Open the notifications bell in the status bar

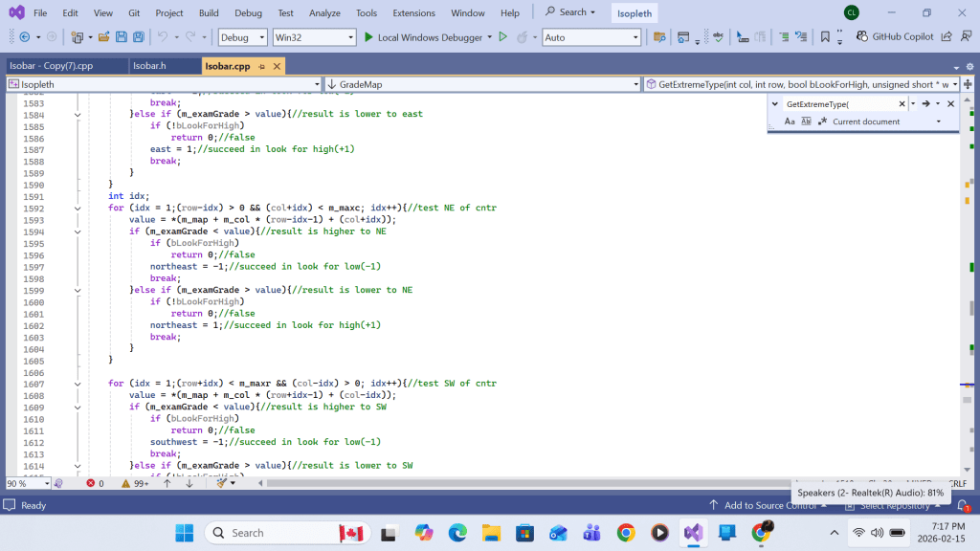pos(964,505)
